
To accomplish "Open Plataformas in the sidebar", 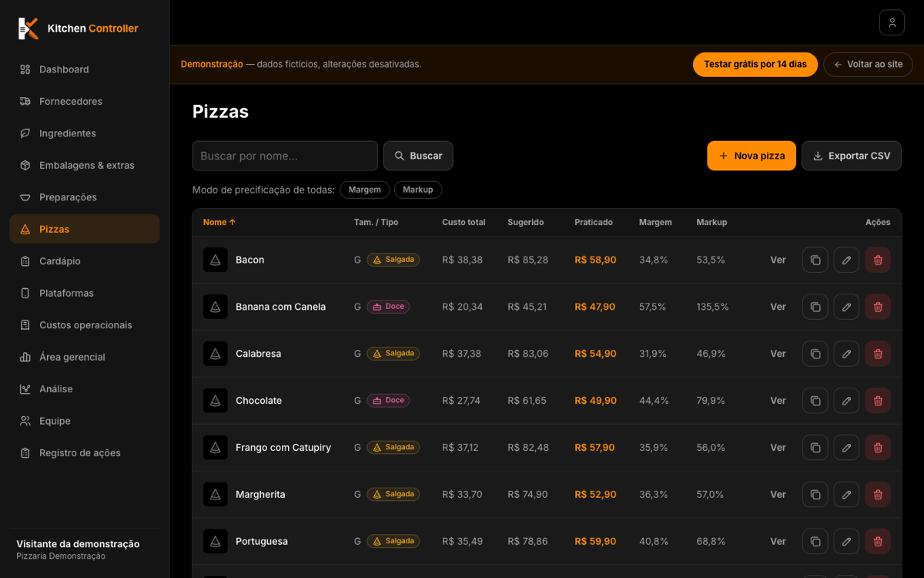I will coord(85,294).
